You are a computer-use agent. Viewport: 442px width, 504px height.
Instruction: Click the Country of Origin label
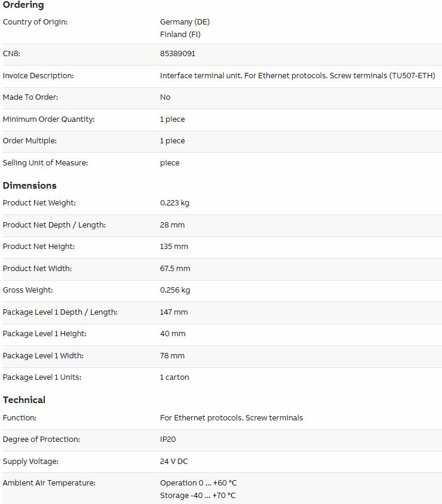coord(35,22)
